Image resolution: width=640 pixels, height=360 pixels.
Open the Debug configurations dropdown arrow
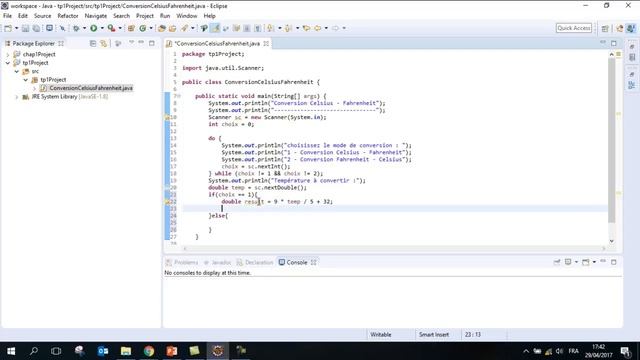[x=84, y=28]
